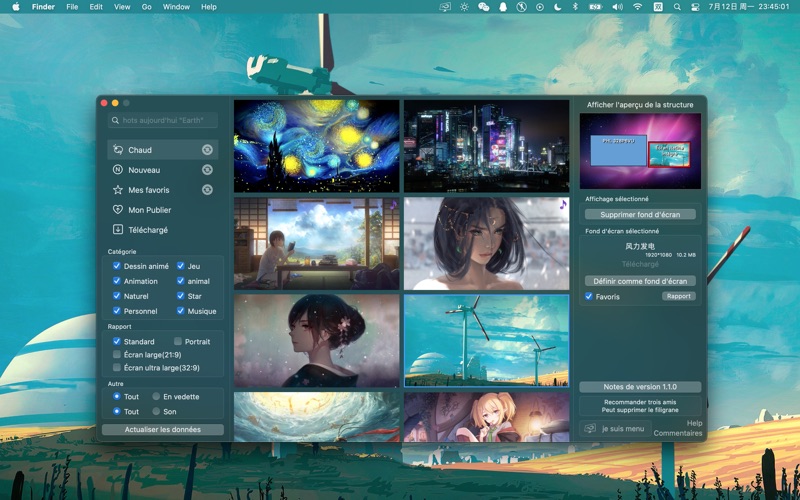Select the blue primary display in preview
800x500 pixels.
coord(618,150)
